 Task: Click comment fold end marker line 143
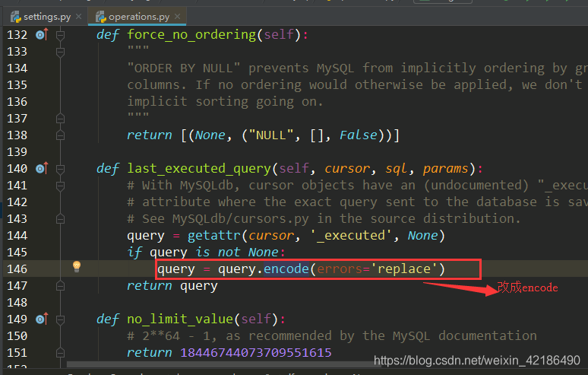click(60, 219)
